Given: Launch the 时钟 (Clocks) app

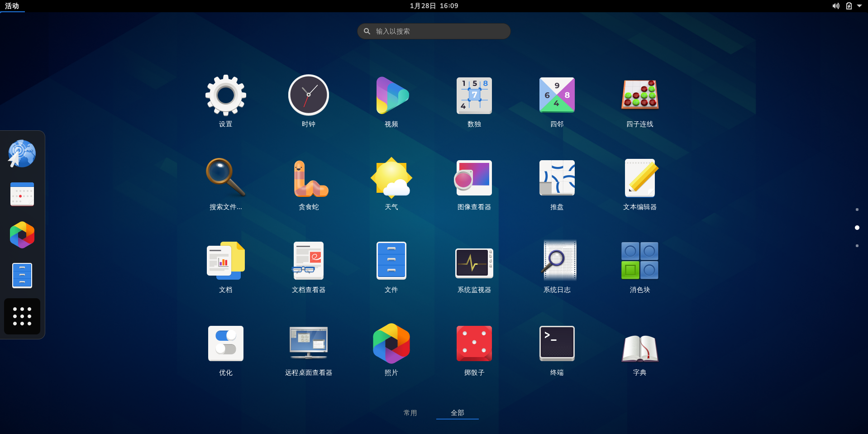Looking at the screenshot, I should coord(308,100).
